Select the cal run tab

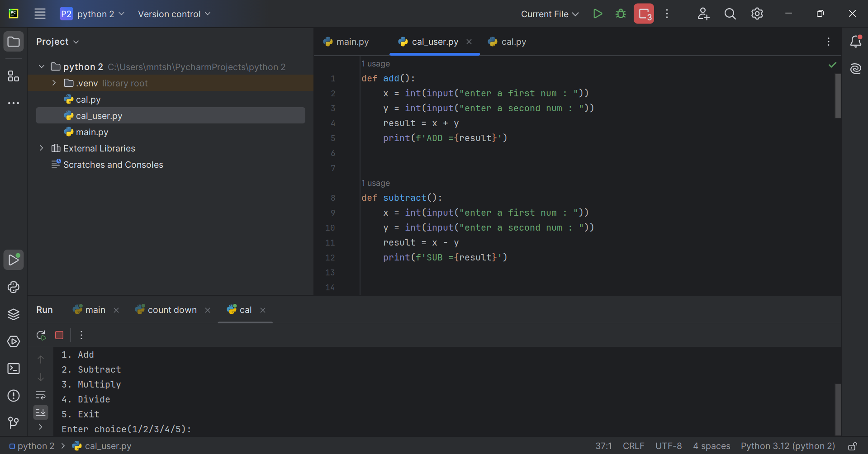[x=240, y=310]
